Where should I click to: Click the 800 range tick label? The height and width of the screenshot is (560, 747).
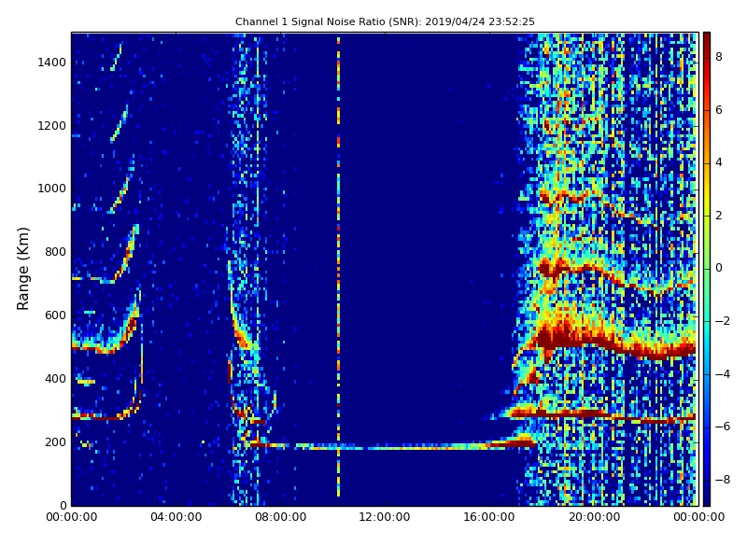pos(55,252)
